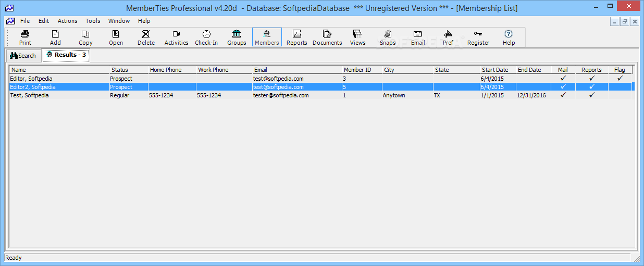
Task: Click the TX state cell
Action: pyautogui.click(x=437, y=95)
